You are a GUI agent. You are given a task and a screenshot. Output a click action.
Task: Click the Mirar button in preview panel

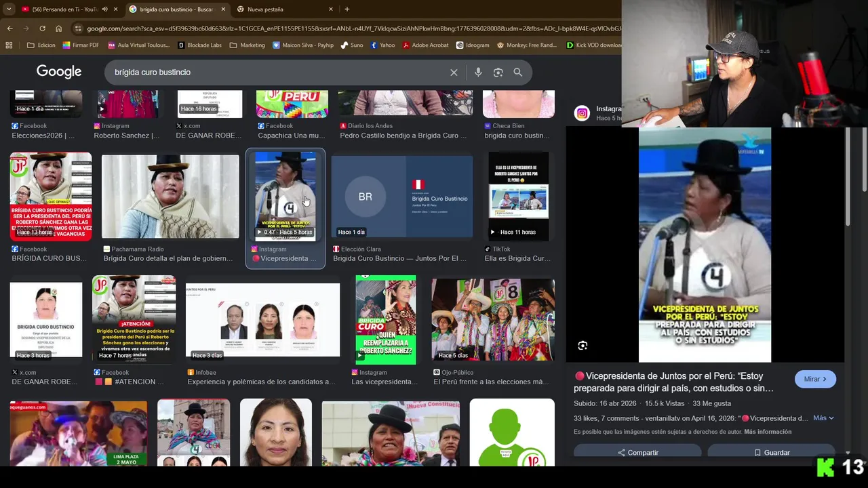pyautogui.click(x=815, y=379)
